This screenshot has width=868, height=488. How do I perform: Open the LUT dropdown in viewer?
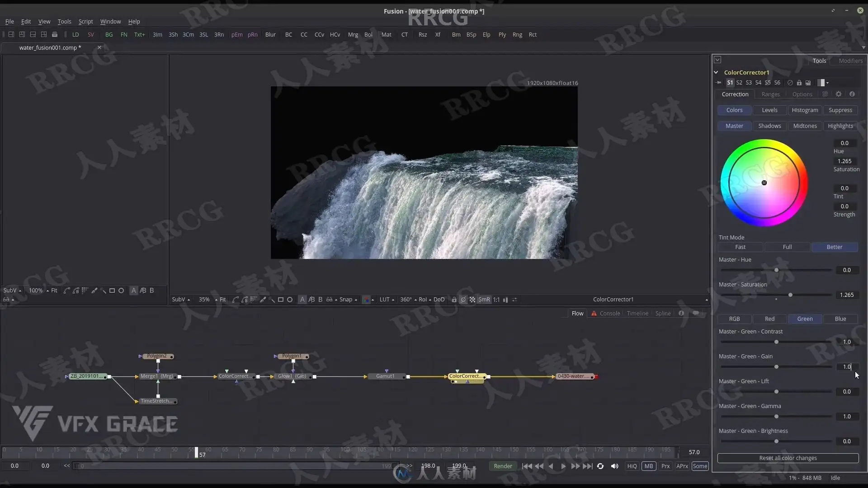pyautogui.click(x=387, y=300)
